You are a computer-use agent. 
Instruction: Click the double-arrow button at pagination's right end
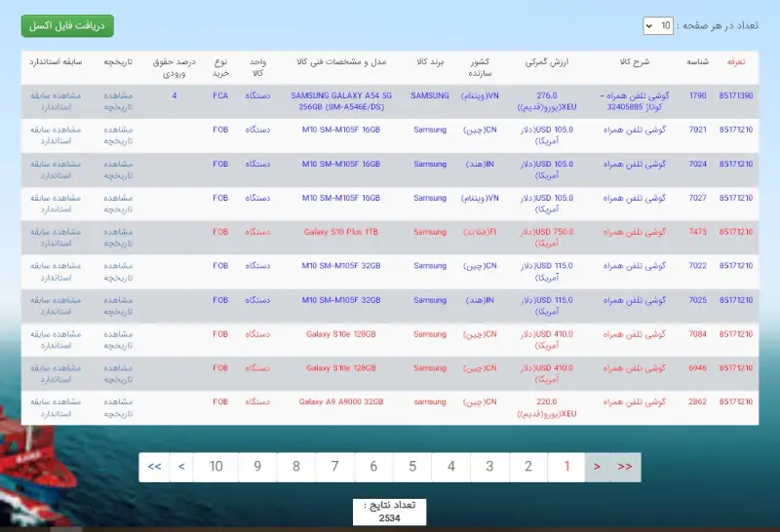click(x=625, y=467)
